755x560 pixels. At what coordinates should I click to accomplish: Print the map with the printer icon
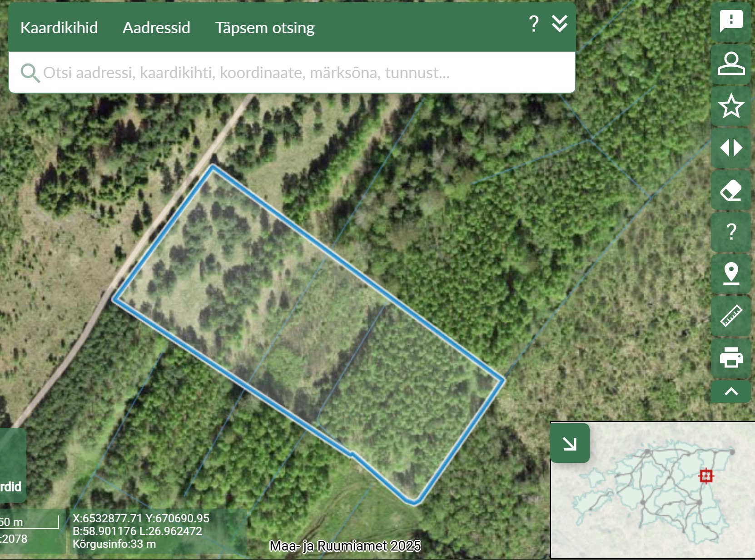(730, 357)
